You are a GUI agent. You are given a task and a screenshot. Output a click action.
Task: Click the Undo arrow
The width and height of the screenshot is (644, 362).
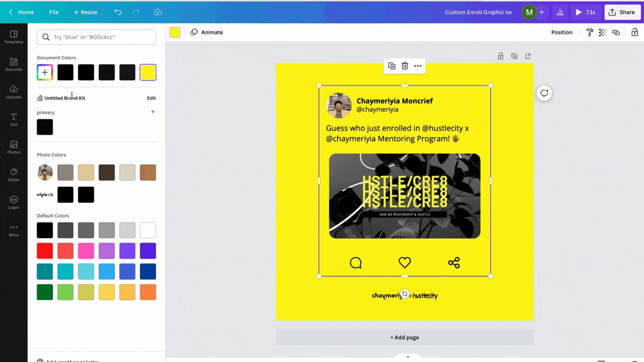(x=118, y=12)
